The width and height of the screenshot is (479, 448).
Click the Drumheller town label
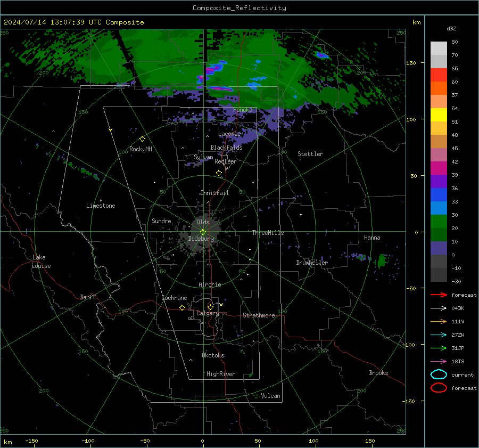click(x=312, y=263)
